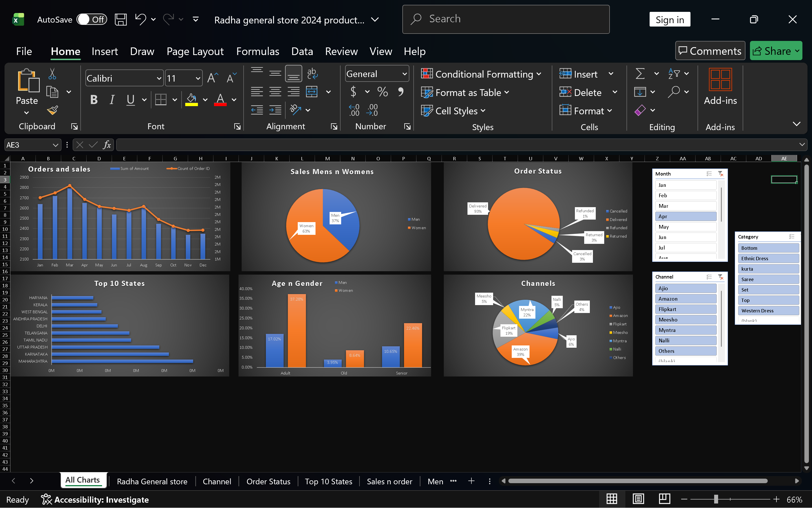The image size is (812, 508).
Task: Click the Comma Style icon
Action: click(x=401, y=92)
